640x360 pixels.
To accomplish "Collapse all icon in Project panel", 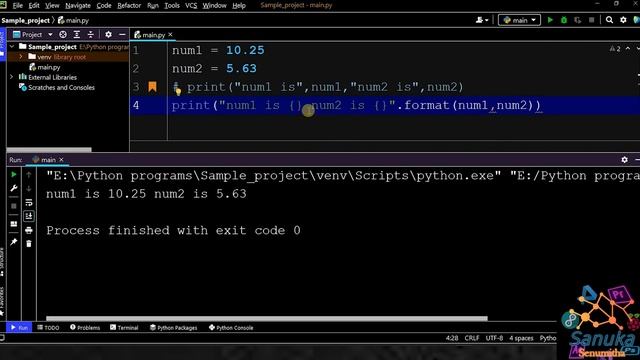I will pyautogui.click(x=90, y=35).
